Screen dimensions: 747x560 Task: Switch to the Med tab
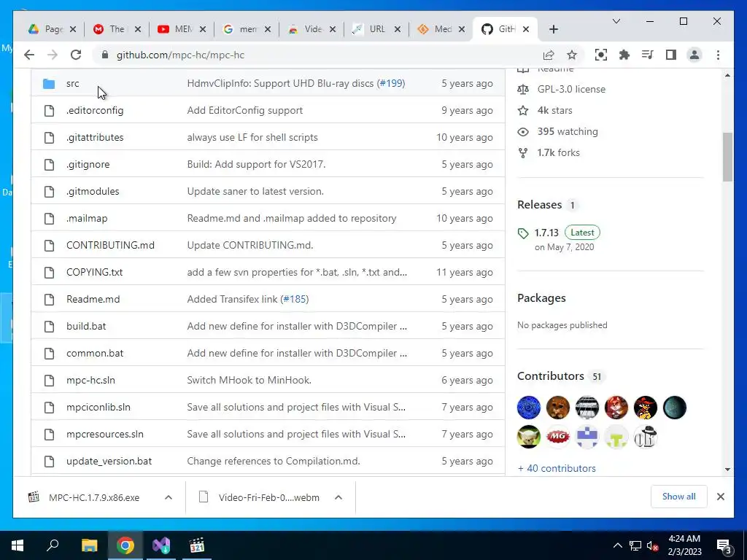click(x=441, y=29)
